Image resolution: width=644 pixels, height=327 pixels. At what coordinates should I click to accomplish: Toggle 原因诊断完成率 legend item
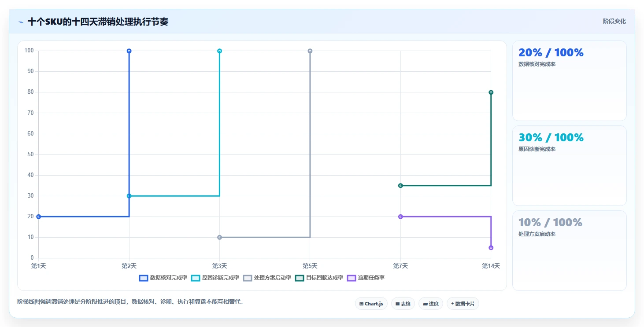[x=215, y=278]
